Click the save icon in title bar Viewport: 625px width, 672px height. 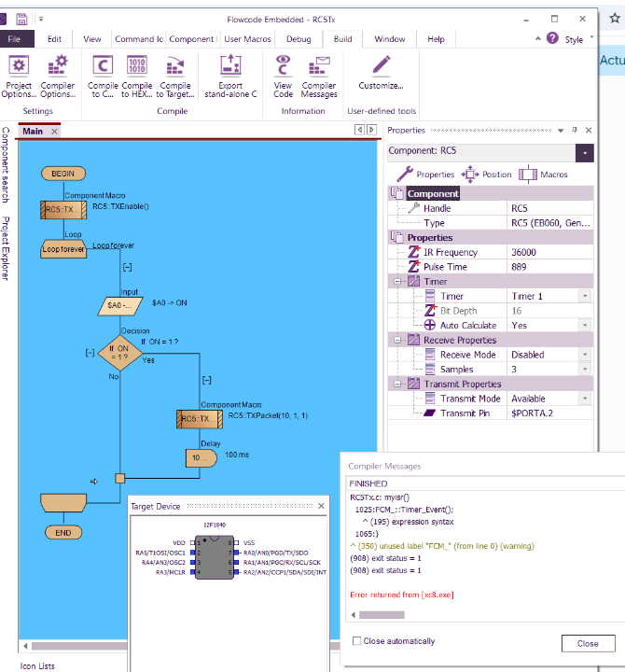pos(21,19)
